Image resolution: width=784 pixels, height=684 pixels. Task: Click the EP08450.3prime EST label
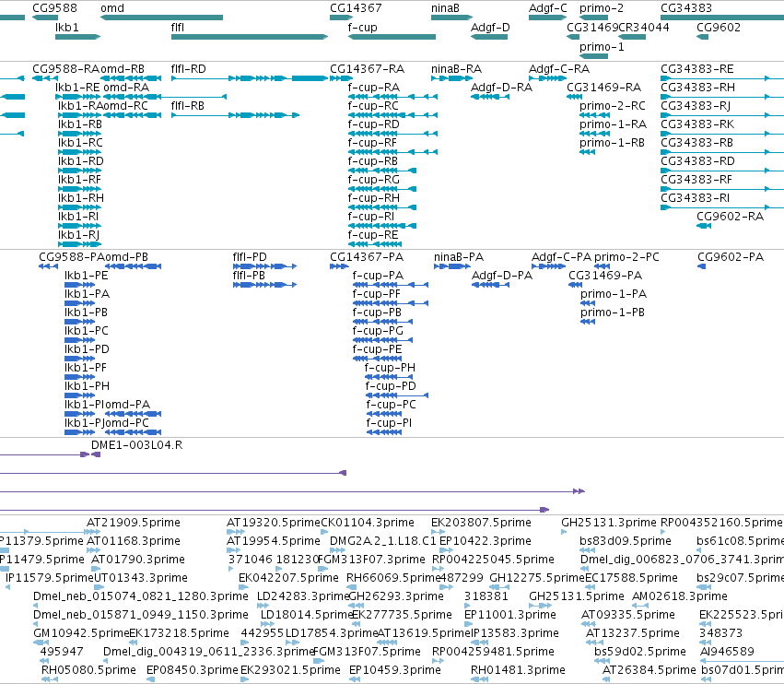click(x=192, y=670)
